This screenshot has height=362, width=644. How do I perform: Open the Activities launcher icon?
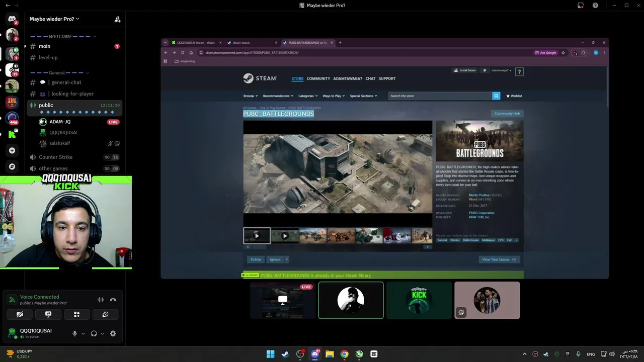(x=77, y=314)
